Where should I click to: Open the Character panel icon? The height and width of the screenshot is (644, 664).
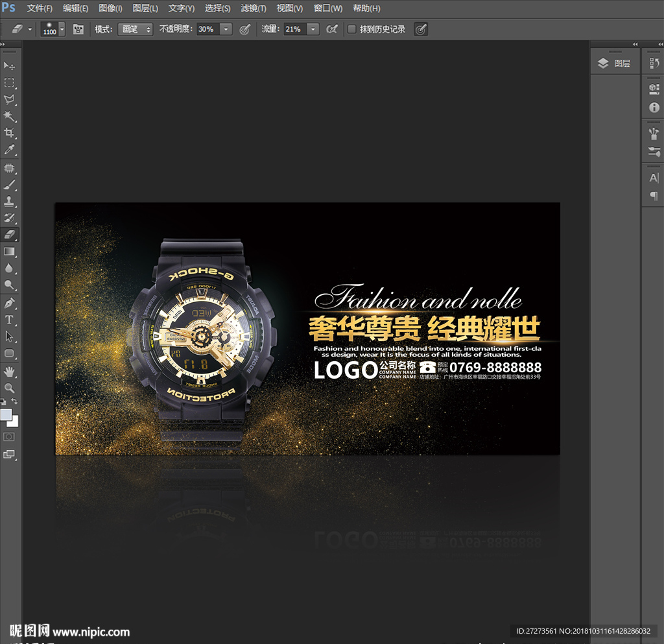pyautogui.click(x=654, y=178)
